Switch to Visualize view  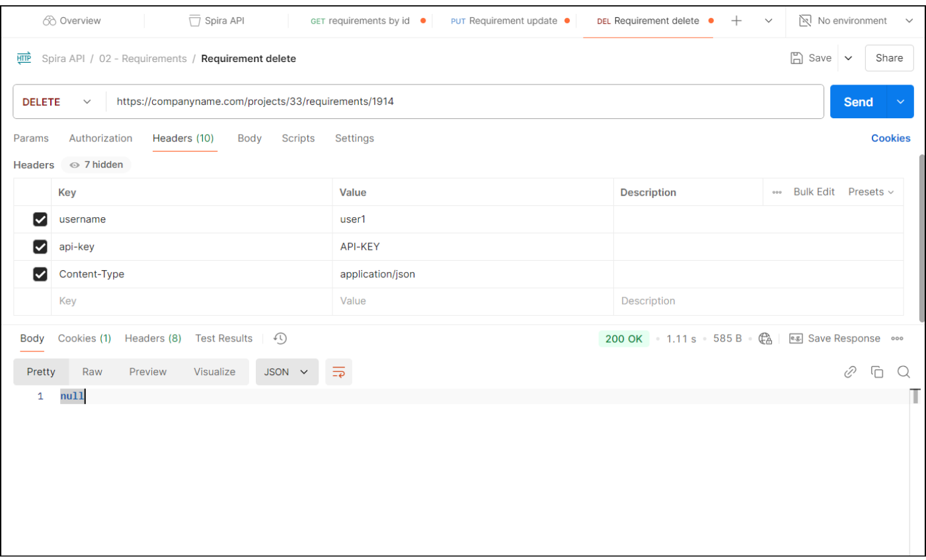(214, 372)
